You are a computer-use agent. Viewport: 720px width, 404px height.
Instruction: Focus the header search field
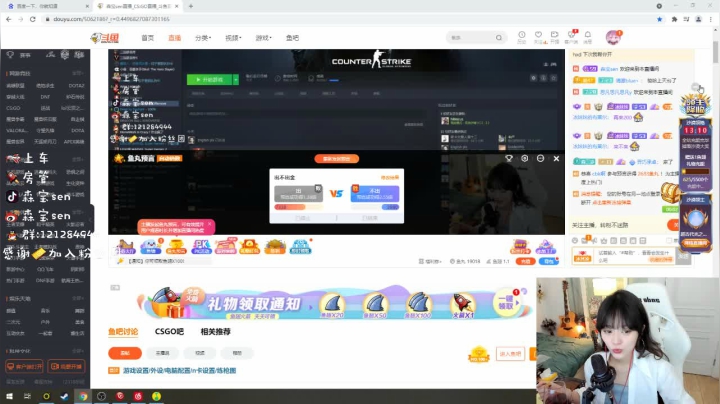[471, 38]
